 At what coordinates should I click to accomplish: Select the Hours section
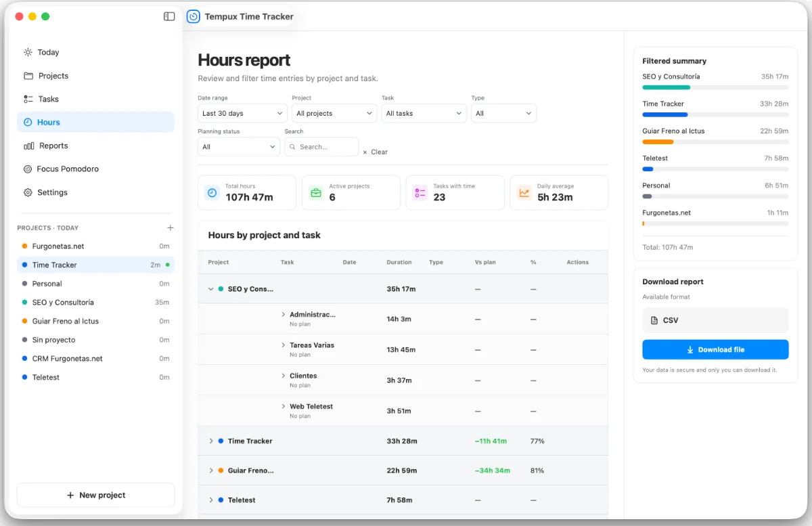95,123
